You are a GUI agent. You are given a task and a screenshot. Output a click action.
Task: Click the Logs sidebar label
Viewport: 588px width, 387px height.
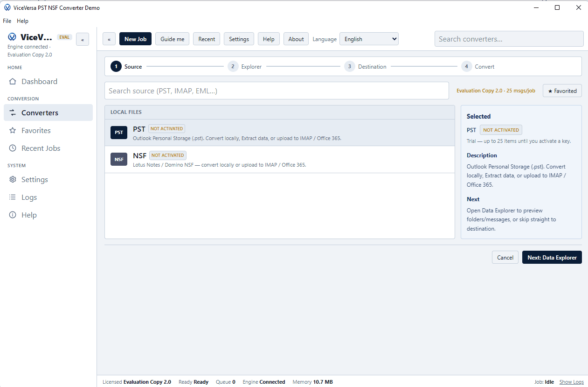(29, 197)
